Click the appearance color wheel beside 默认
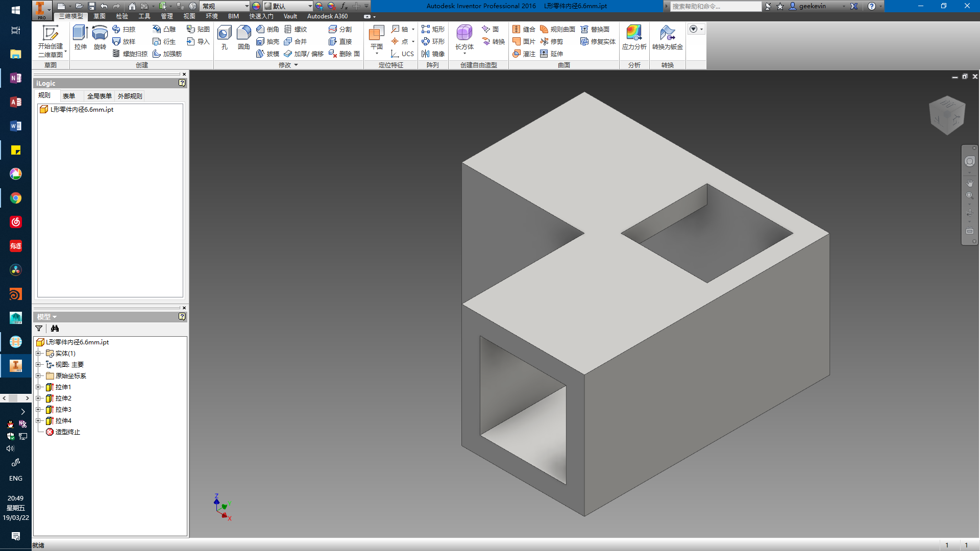 click(x=256, y=6)
